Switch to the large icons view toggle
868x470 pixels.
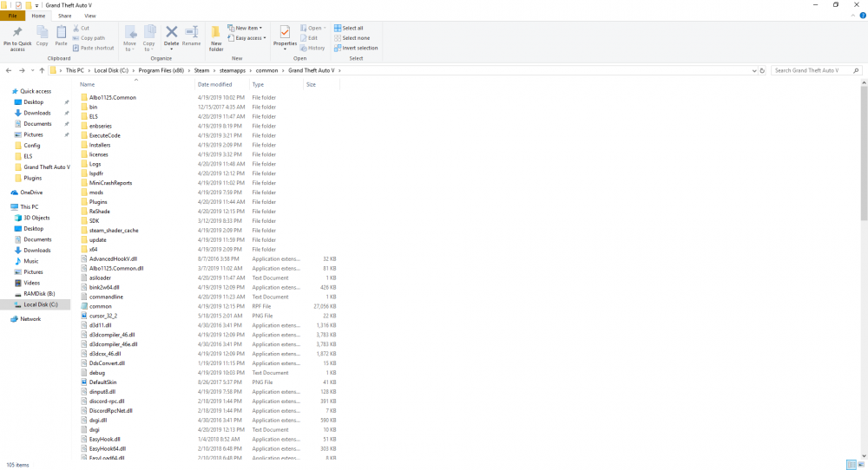pyautogui.click(x=861, y=465)
